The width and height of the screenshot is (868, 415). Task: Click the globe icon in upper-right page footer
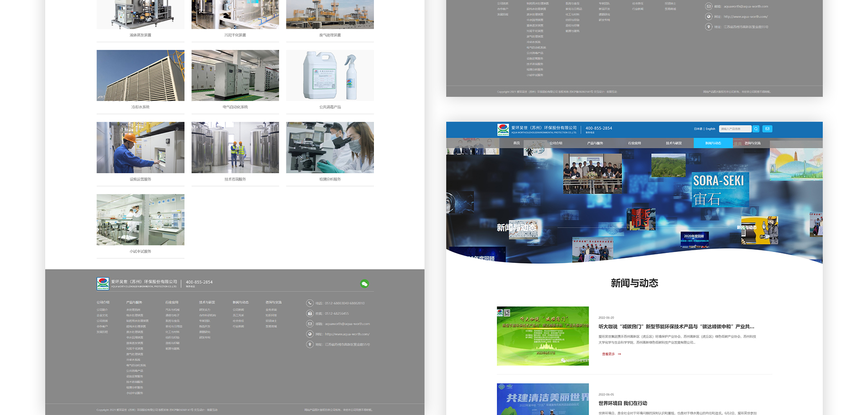[x=709, y=16]
